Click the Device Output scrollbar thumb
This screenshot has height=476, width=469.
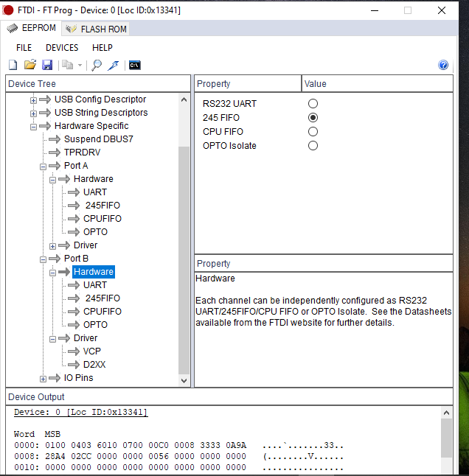[x=446, y=438]
